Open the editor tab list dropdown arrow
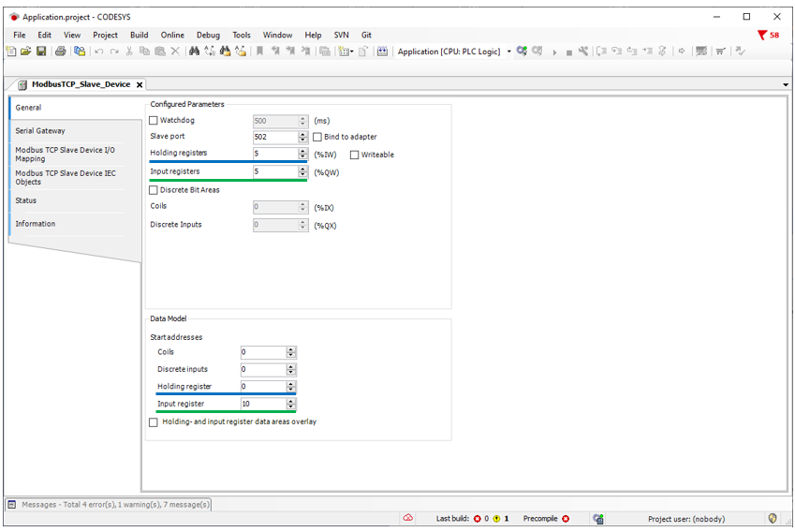The image size is (795, 532). pyautogui.click(x=786, y=84)
